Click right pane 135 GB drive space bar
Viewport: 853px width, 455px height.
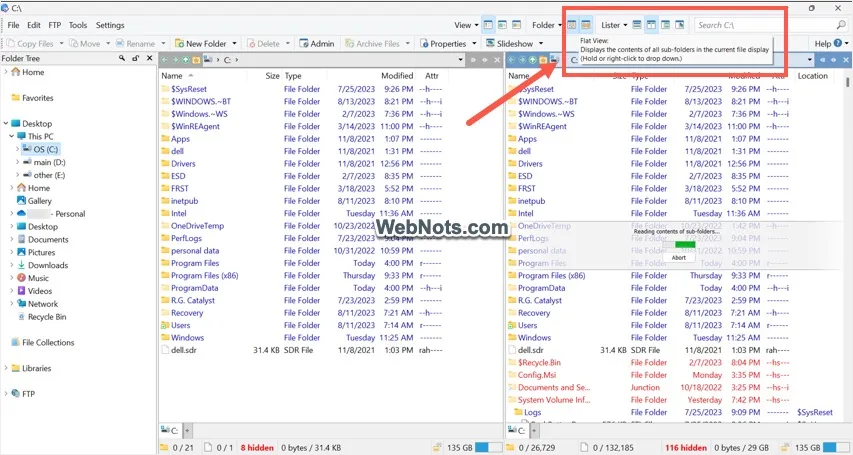(x=836, y=447)
